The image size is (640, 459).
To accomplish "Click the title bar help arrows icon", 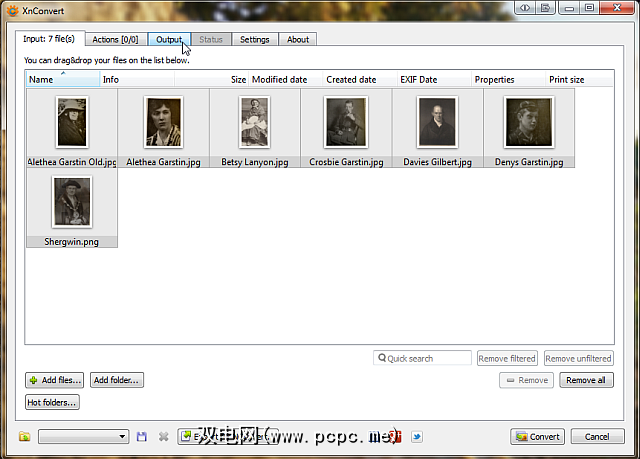I will [x=525, y=8].
